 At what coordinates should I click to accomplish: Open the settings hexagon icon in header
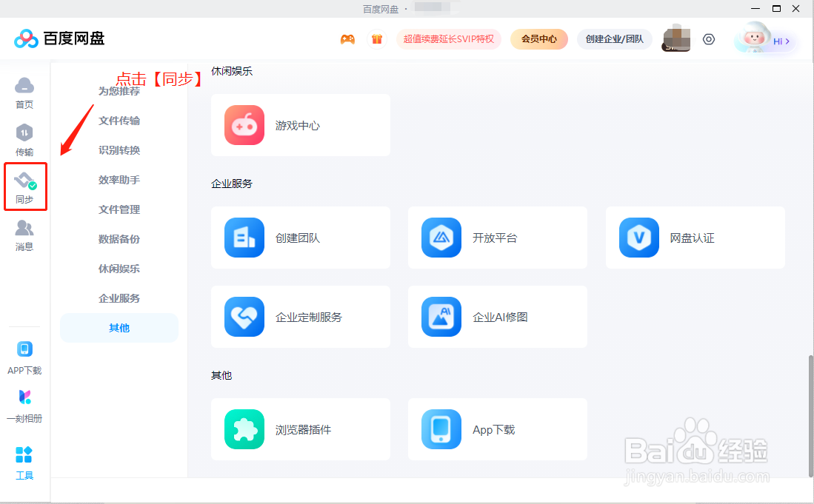point(709,39)
